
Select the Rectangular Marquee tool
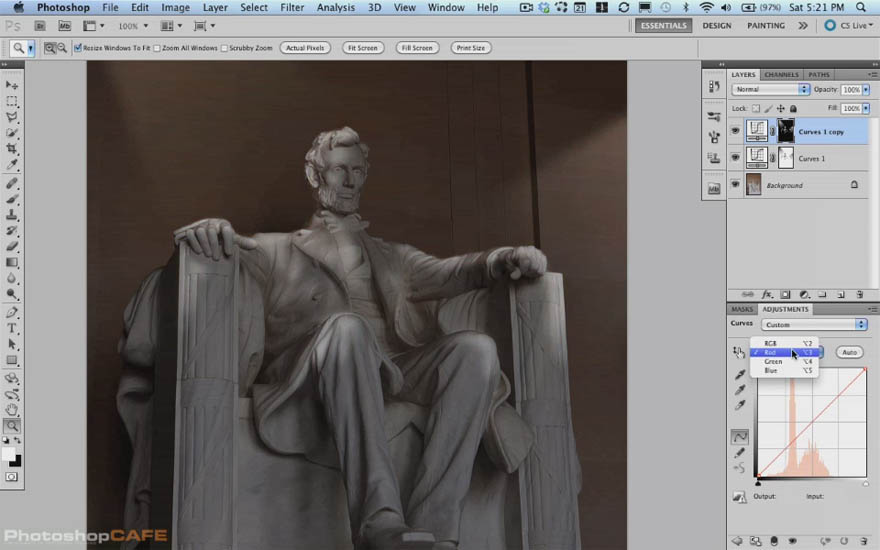click(x=11, y=101)
